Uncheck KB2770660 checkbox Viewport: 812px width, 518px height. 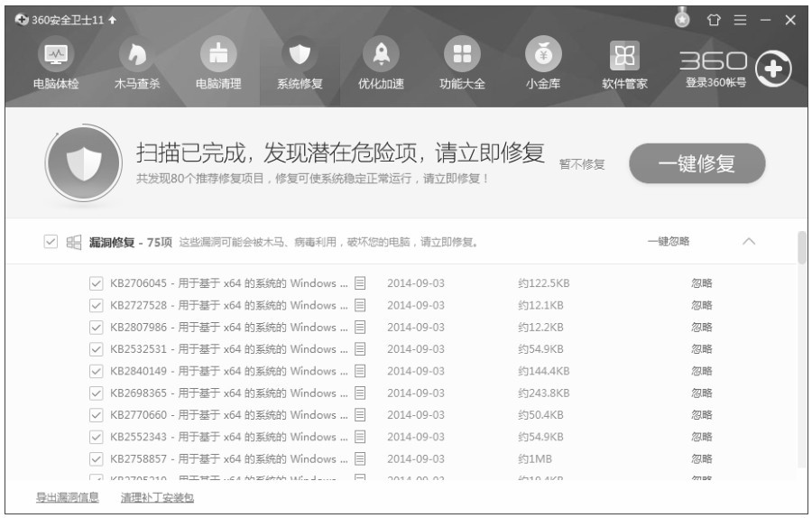(96, 415)
